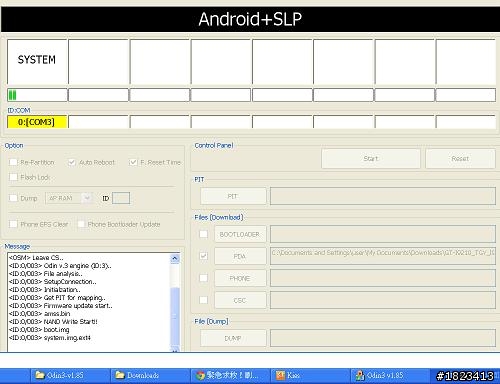Check the PHONE file checkbox
The image size is (500, 384).
[x=203, y=278]
